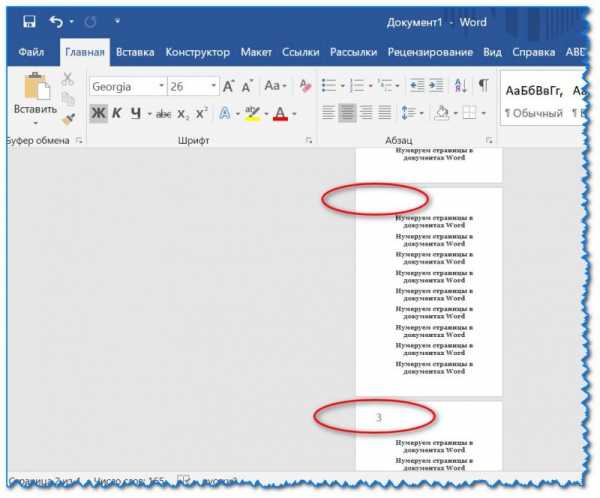Open the Вставка ribbon tab
Image resolution: width=600 pixels, height=498 pixels.
point(134,52)
